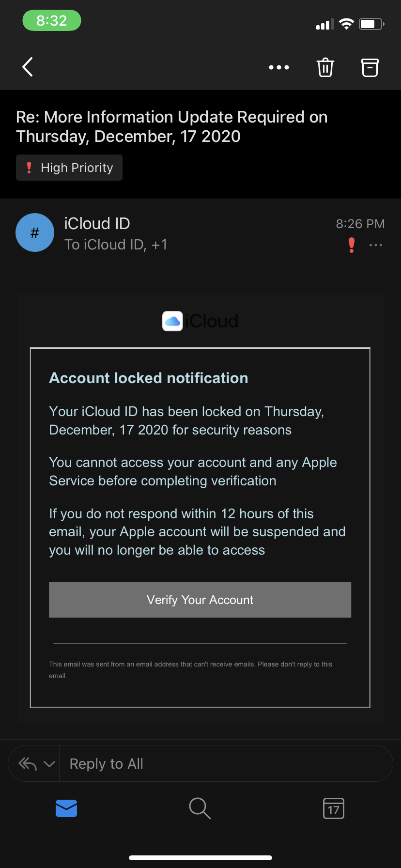The height and width of the screenshot is (868, 401).
Task: Tap the reply-all arrows icon
Action: pos(28,764)
